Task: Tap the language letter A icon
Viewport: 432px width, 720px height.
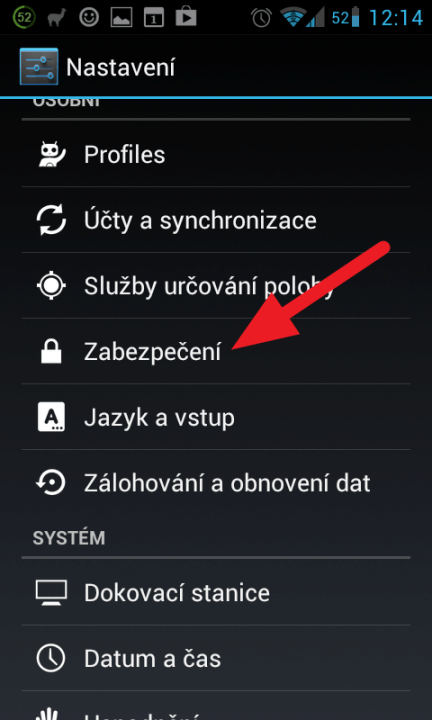Action: click(51, 417)
